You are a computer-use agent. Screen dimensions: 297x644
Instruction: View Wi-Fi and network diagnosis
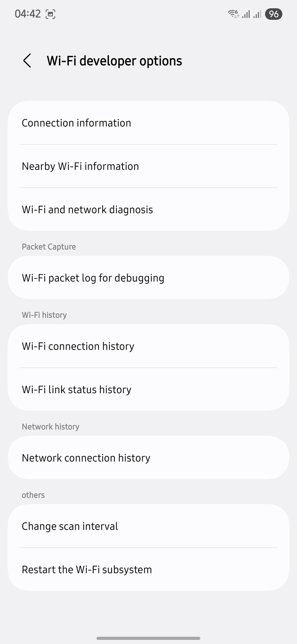pos(87,209)
